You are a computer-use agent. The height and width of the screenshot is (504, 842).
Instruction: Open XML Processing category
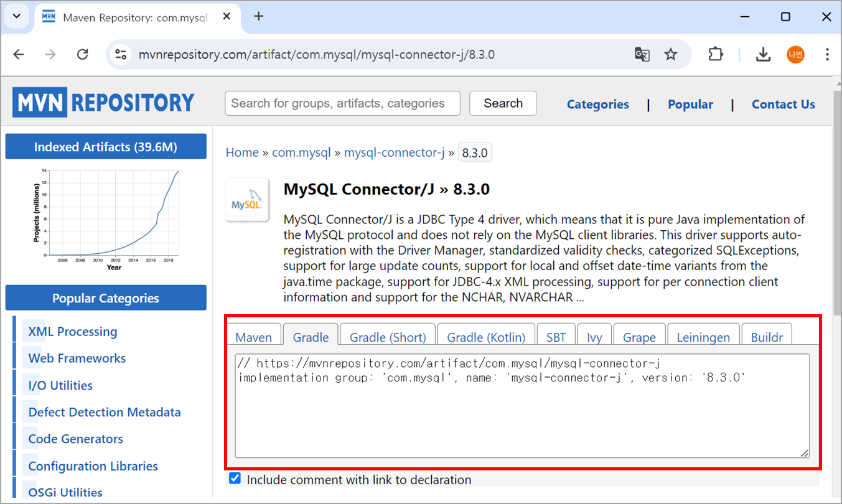(x=73, y=332)
